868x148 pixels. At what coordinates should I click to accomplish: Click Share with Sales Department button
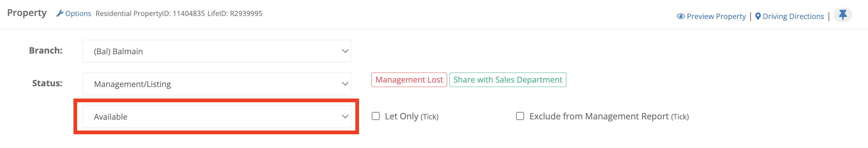pyautogui.click(x=508, y=80)
